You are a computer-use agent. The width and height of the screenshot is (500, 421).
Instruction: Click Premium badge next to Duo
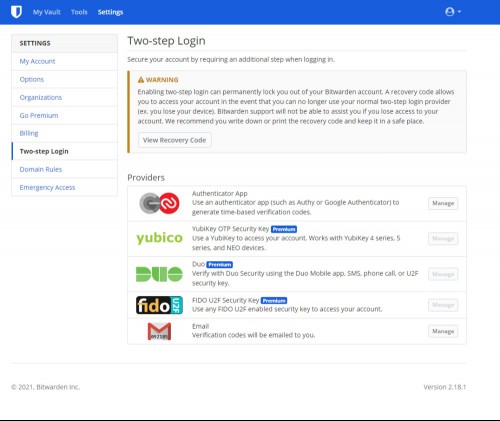(x=220, y=265)
